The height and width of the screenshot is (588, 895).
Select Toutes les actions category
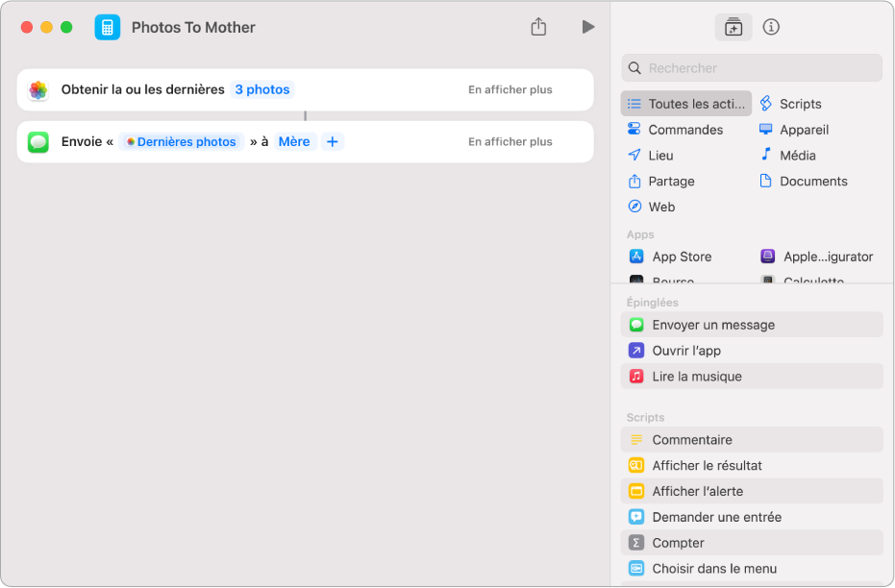coord(686,104)
